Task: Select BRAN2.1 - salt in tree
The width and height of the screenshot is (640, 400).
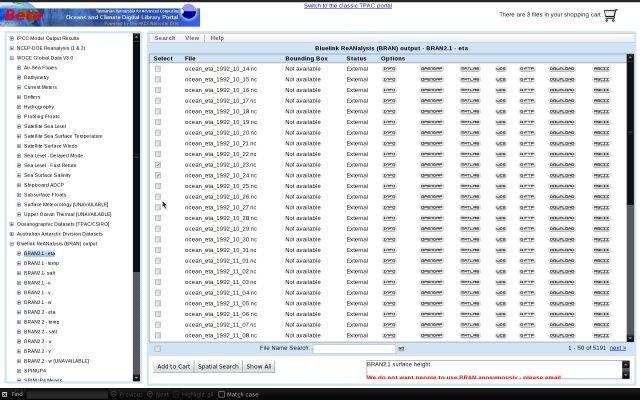Action: (x=39, y=273)
